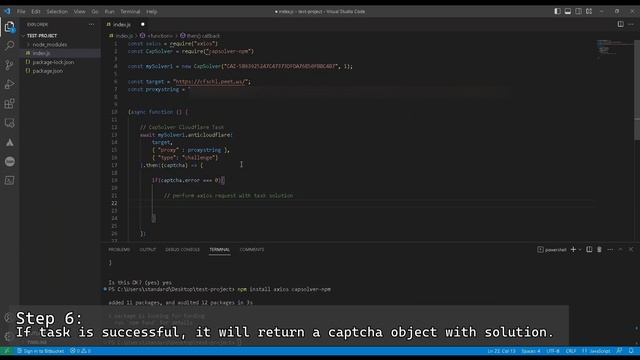Image resolution: width=640 pixels, height=360 pixels.
Task: Click the round npm extension icon in activity bar
Action: tap(9, 162)
